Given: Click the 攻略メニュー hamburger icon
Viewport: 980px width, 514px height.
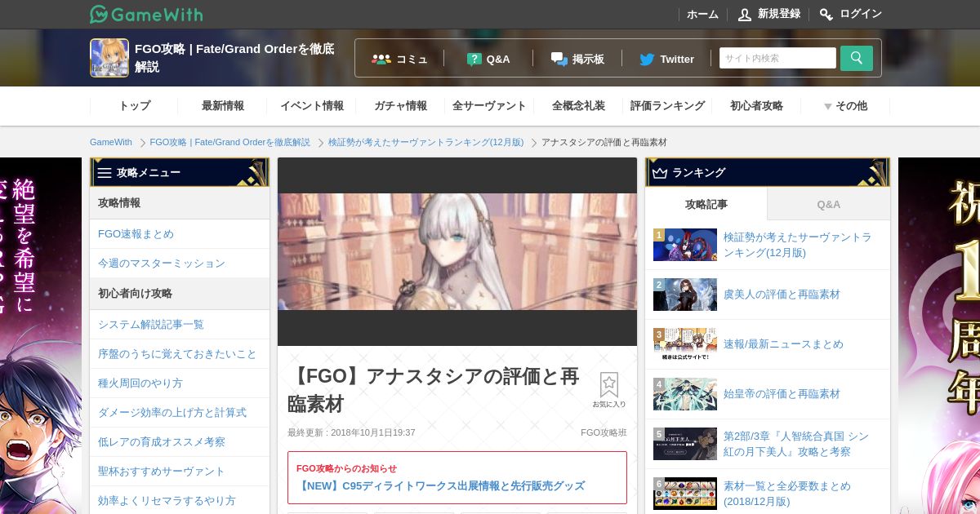Looking at the screenshot, I should click(105, 173).
